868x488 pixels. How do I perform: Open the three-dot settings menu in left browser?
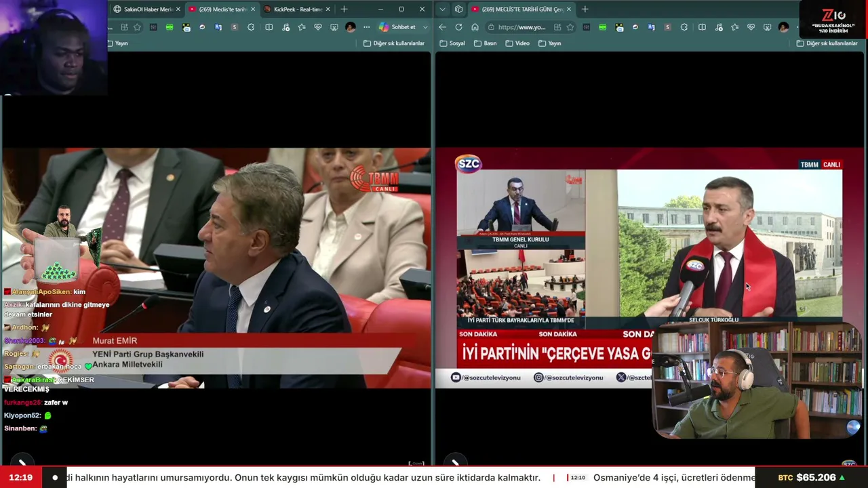366,27
